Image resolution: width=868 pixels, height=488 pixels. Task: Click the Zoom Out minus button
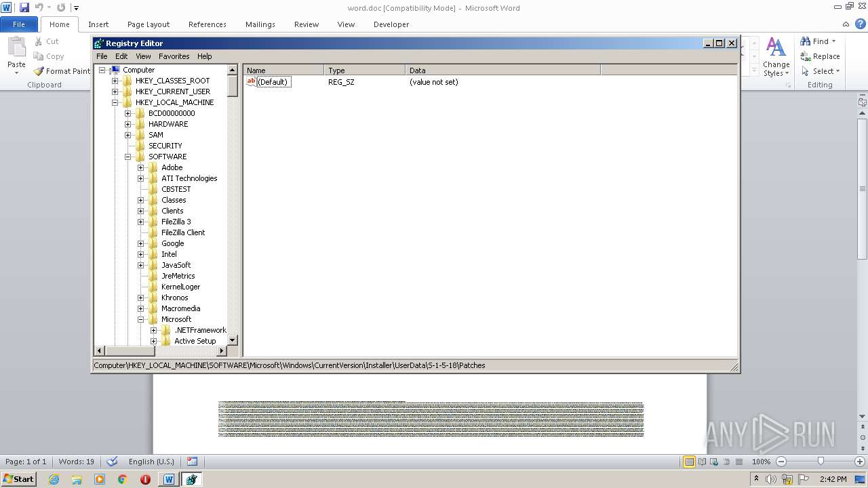[781, 462]
